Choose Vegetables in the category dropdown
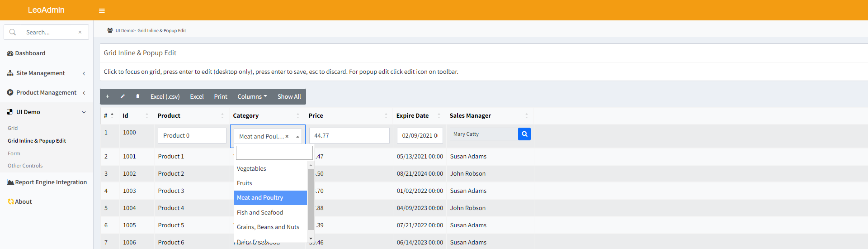 pos(251,168)
